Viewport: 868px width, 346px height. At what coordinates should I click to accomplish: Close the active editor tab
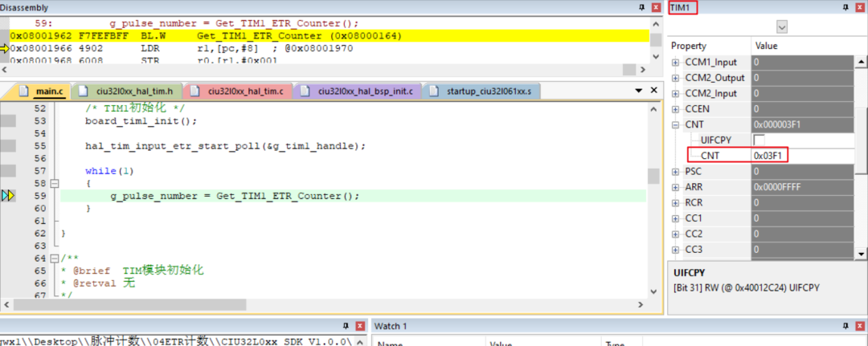point(653,90)
